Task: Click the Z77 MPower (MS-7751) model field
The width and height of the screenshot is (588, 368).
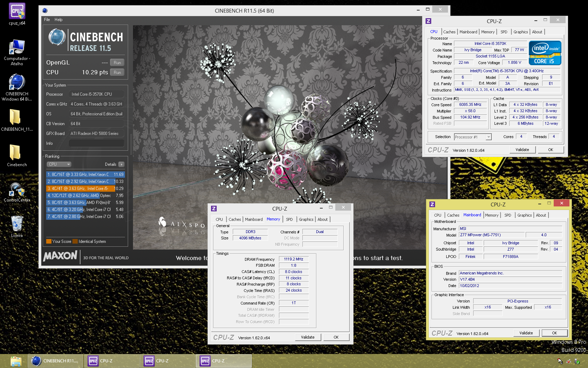Action: click(x=491, y=235)
